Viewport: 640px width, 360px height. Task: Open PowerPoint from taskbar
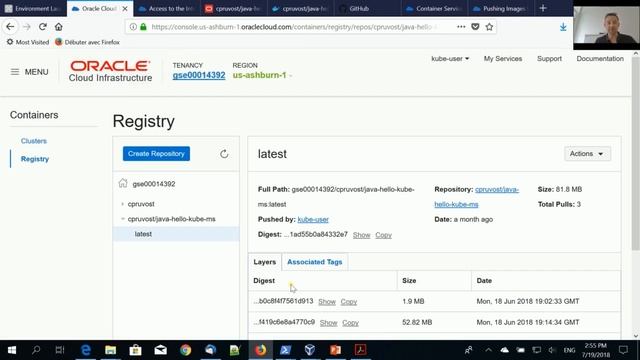pos(335,350)
